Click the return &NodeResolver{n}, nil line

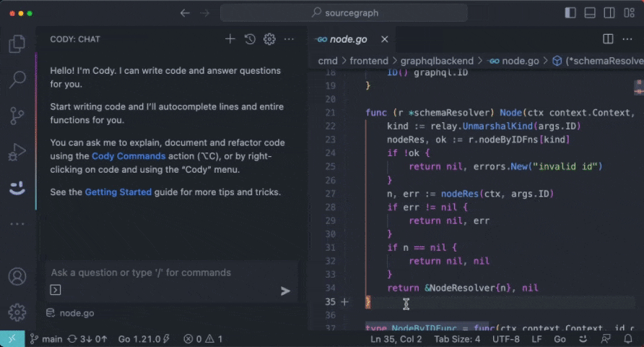463,288
